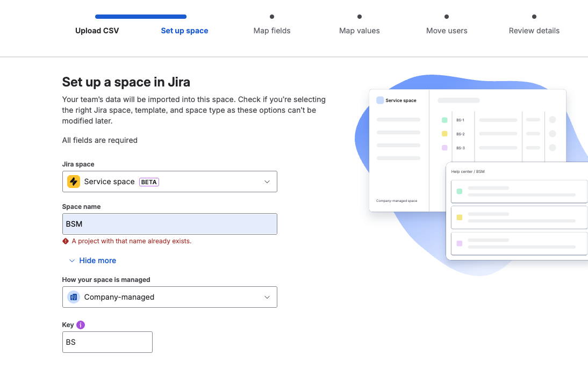Click the Help center / BSM preview card

tap(517, 211)
